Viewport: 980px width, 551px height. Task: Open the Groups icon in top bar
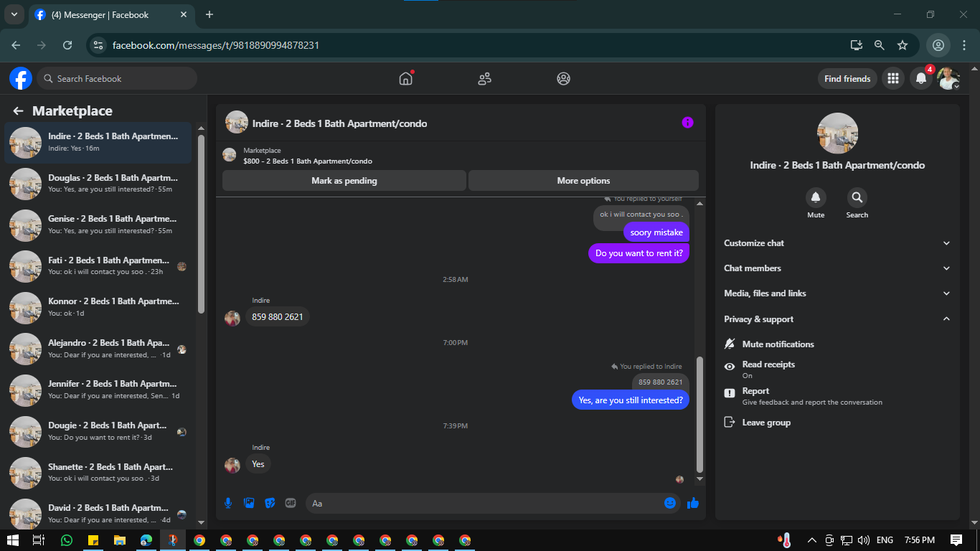coord(564,79)
